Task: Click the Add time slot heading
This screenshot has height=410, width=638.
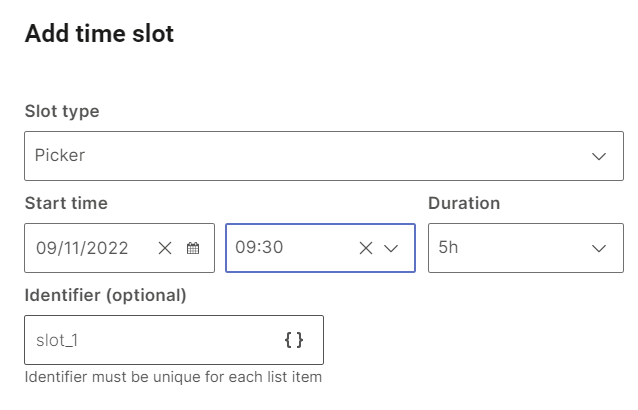Action: click(99, 34)
